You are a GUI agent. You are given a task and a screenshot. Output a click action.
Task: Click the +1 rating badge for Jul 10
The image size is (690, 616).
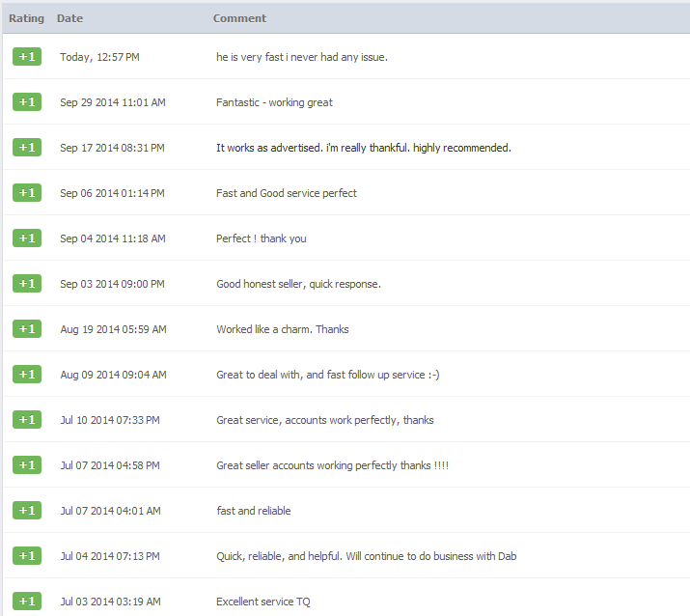tap(27, 420)
